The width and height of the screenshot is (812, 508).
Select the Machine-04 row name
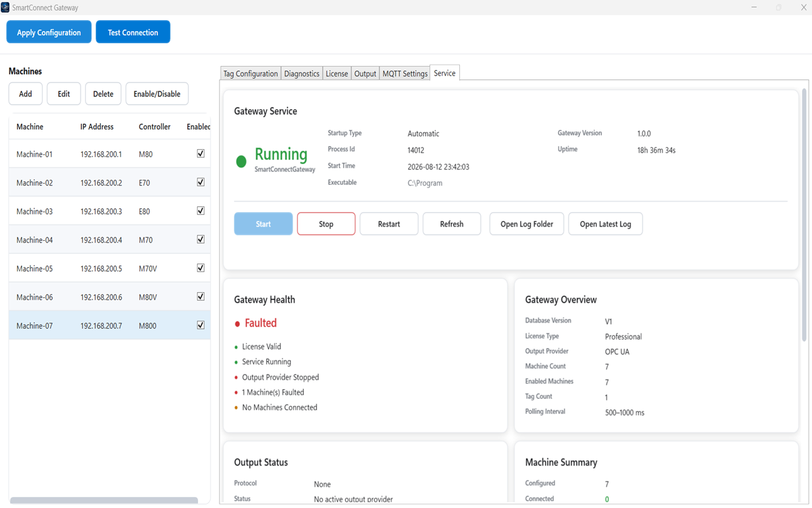tap(34, 240)
